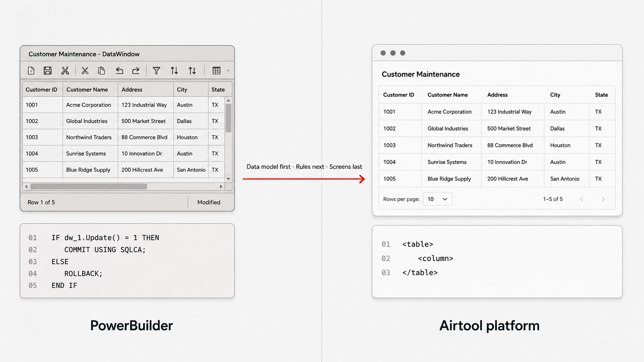Click the DataWindow scroll up arrow
Viewport: 644px width, 362px height.
[x=228, y=100]
